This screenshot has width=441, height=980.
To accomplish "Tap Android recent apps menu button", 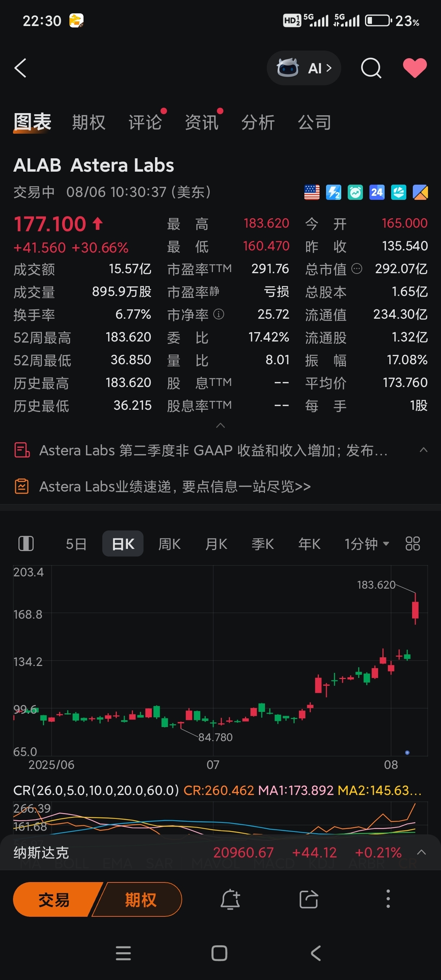I will 123,953.
